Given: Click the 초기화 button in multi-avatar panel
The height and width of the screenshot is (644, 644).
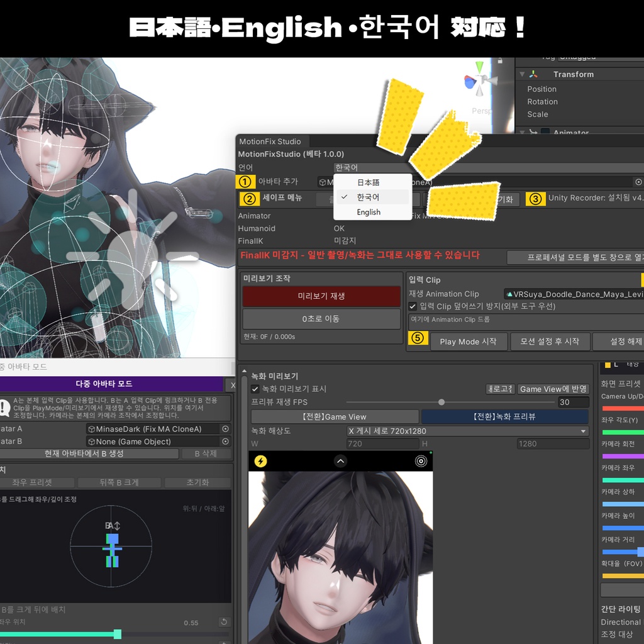Looking at the screenshot, I should pos(197,482).
